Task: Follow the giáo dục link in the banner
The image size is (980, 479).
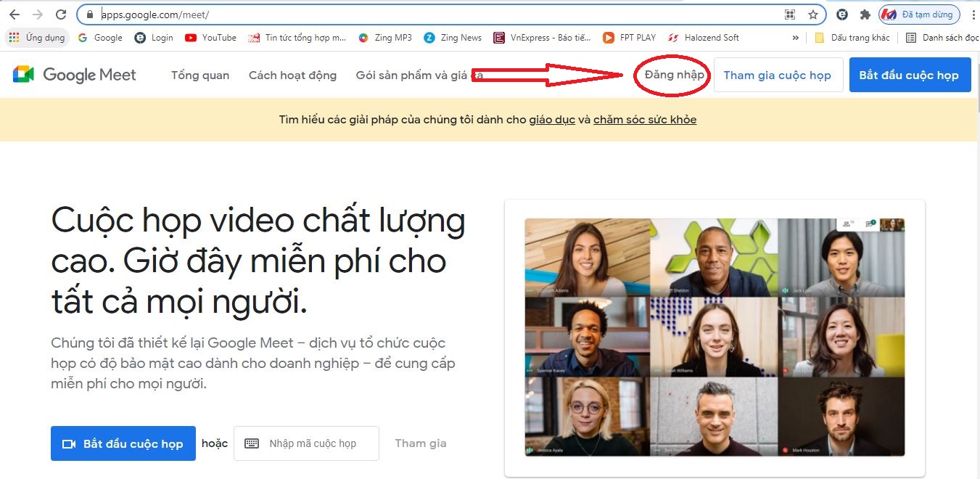Action: [552, 120]
